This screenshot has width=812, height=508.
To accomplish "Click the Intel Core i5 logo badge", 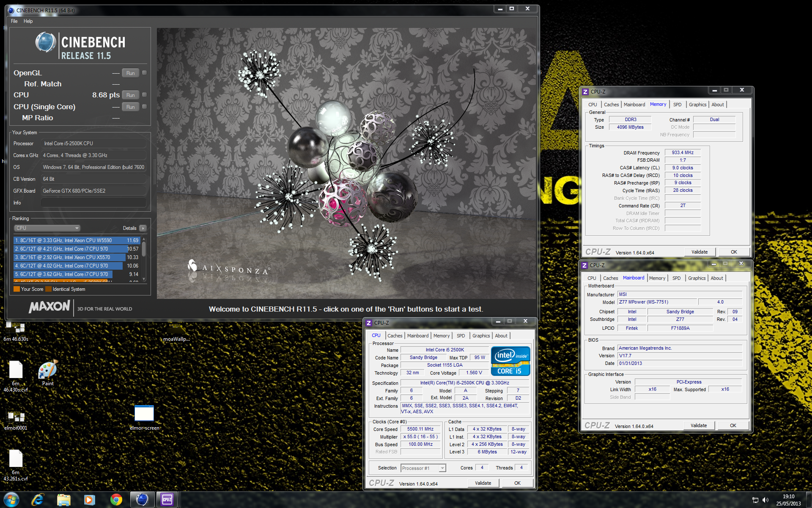I will click(510, 361).
